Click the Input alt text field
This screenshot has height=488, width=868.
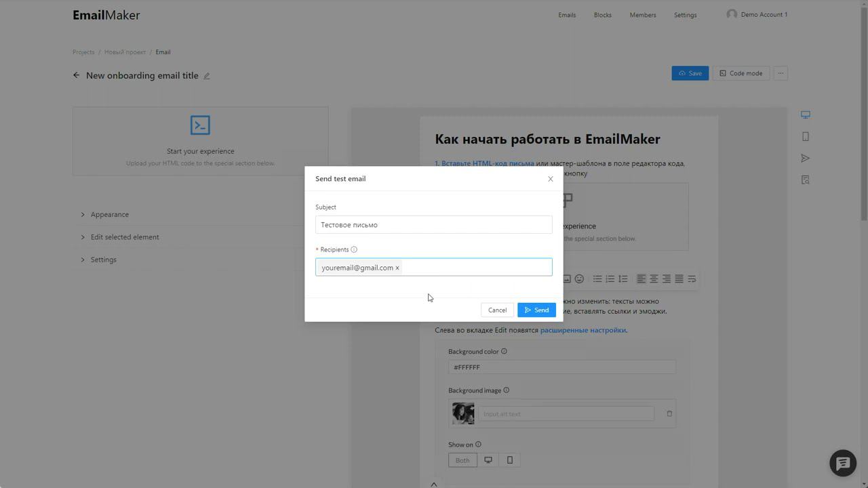(x=566, y=413)
